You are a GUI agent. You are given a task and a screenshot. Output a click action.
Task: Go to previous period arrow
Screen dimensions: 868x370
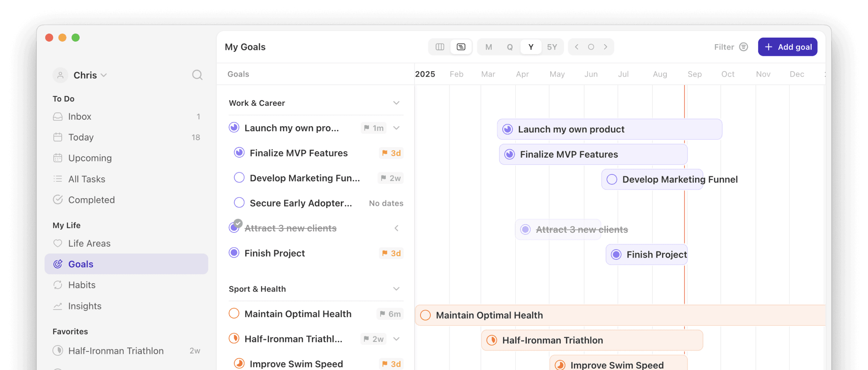point(576,47)
